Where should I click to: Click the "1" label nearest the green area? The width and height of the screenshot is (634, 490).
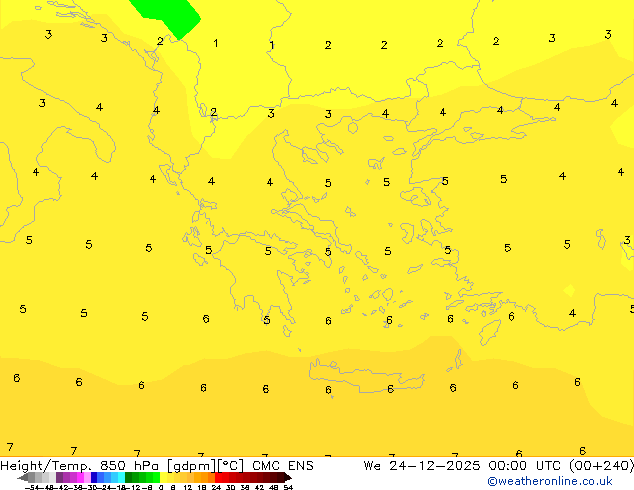click(x=216, y=44)
